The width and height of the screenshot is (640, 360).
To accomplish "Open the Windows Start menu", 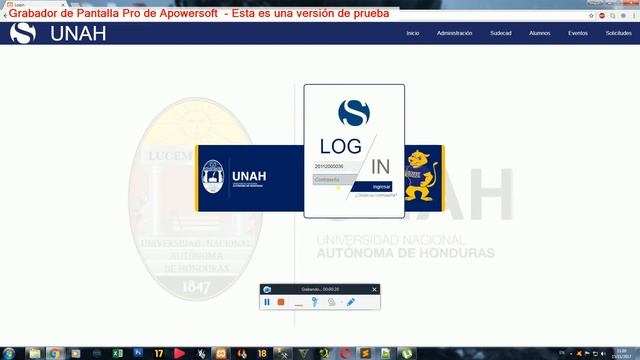I will click(x=9, y=353).
